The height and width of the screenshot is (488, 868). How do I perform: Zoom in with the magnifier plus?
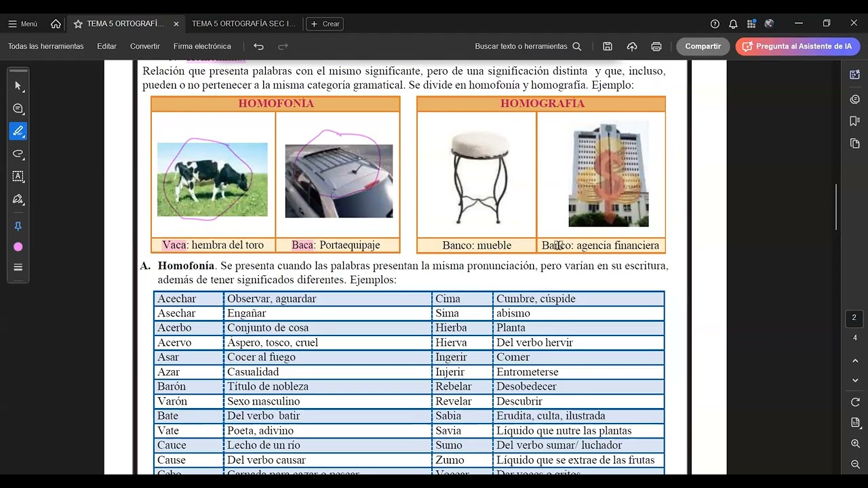click(855, 443)
